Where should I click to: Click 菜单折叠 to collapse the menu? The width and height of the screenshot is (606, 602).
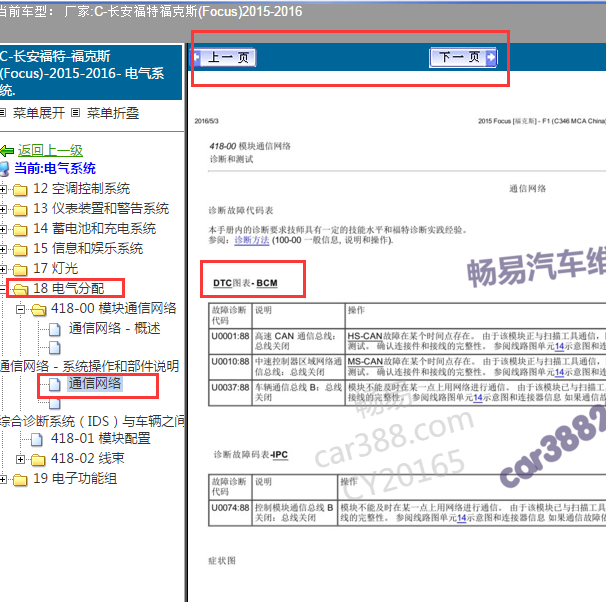(x=112, y=113)
